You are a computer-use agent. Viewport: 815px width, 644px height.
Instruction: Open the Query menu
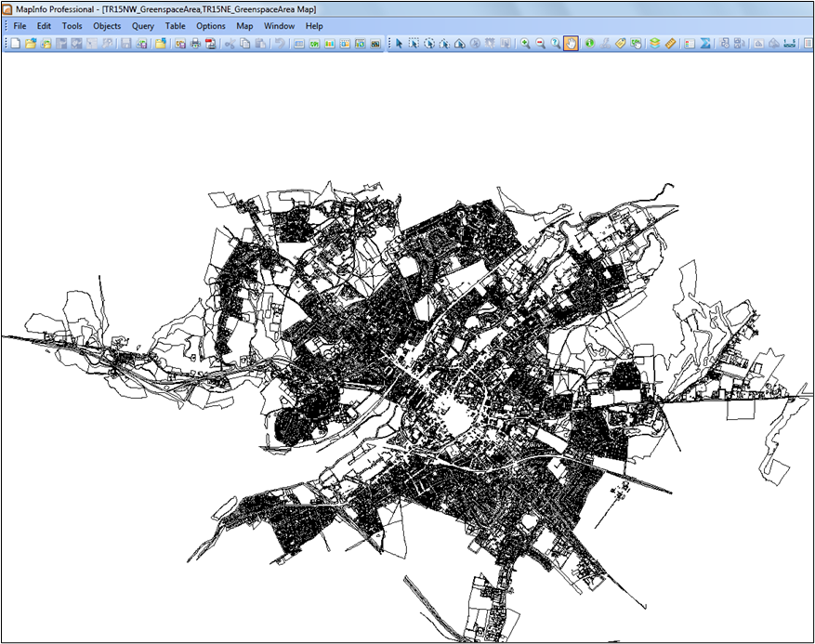(142, 26)
